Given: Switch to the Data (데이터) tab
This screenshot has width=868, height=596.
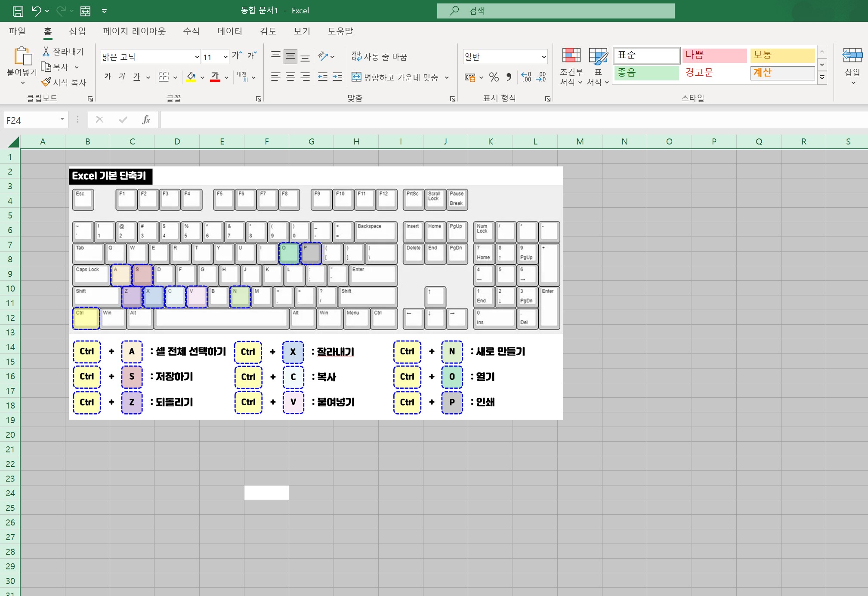Looking at the screenshot, I should click(x=229, y=31).
